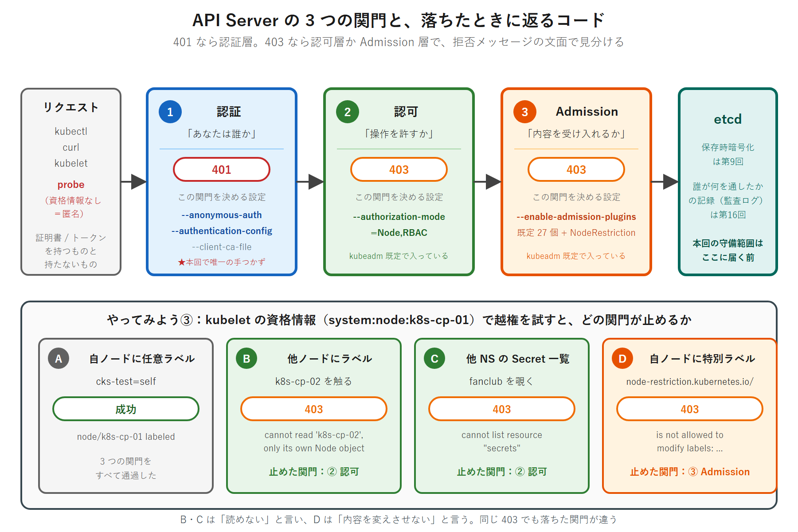Click '既定 27 個 + NodeRestriction' text
Screen dimensions: 798x532
click(x=576, y=233)
